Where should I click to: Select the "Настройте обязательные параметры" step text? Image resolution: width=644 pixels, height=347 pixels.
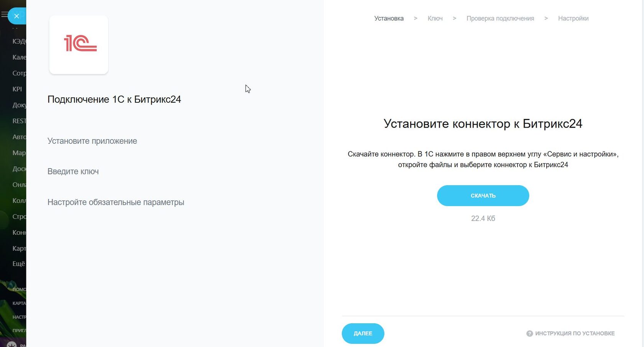tap(116, 202)
